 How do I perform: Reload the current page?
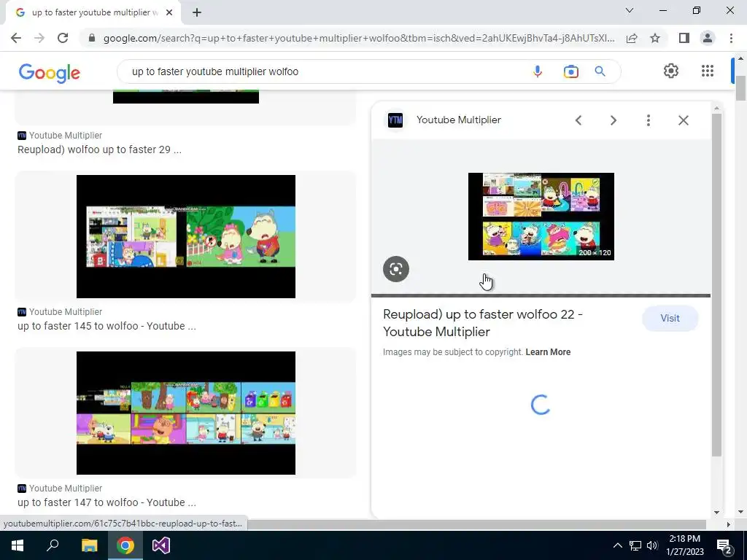63,38
